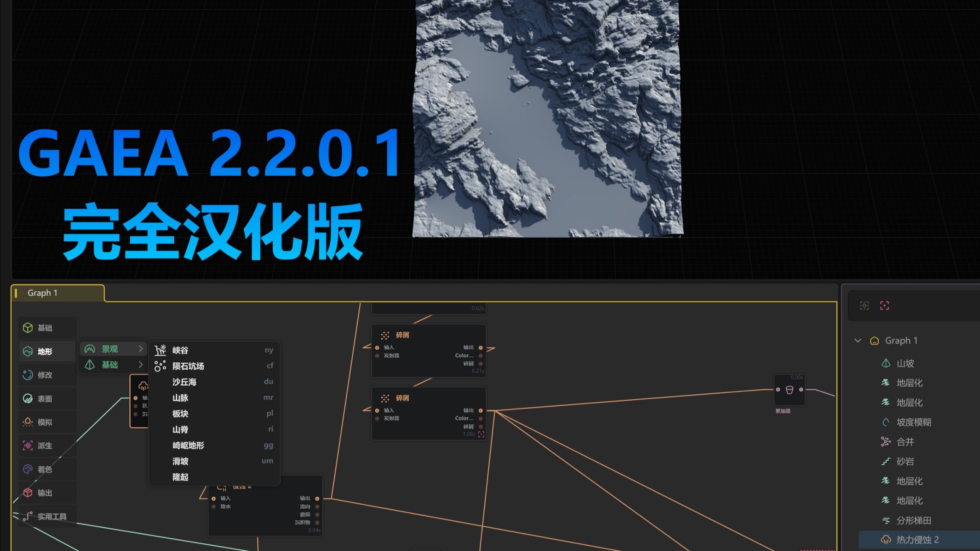This screenshot has width=980, height=551.
Task: Click the 坡度模糊 icon in the outliner
Action: [886, 422]
